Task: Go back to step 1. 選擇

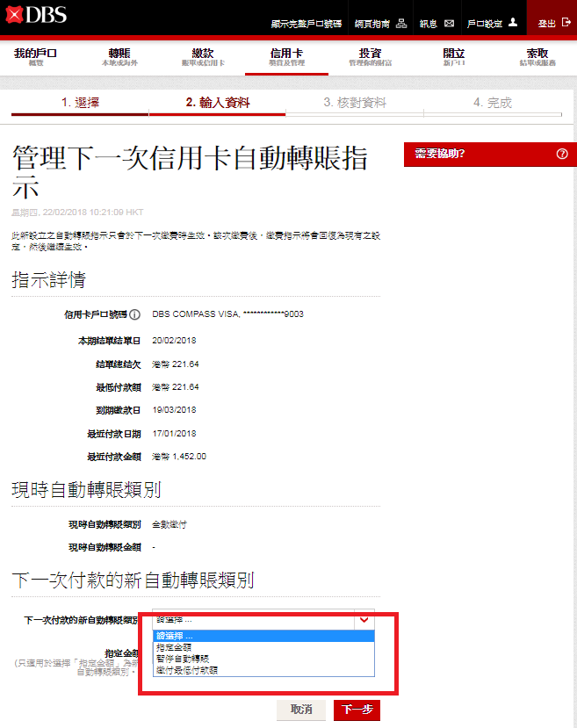Action: click(80, 103)
